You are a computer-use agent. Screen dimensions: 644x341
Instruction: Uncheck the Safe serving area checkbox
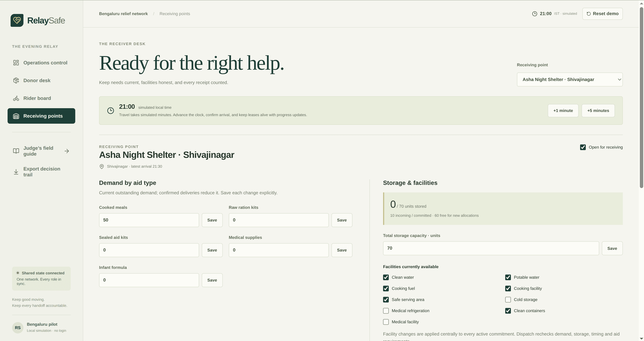386,300
